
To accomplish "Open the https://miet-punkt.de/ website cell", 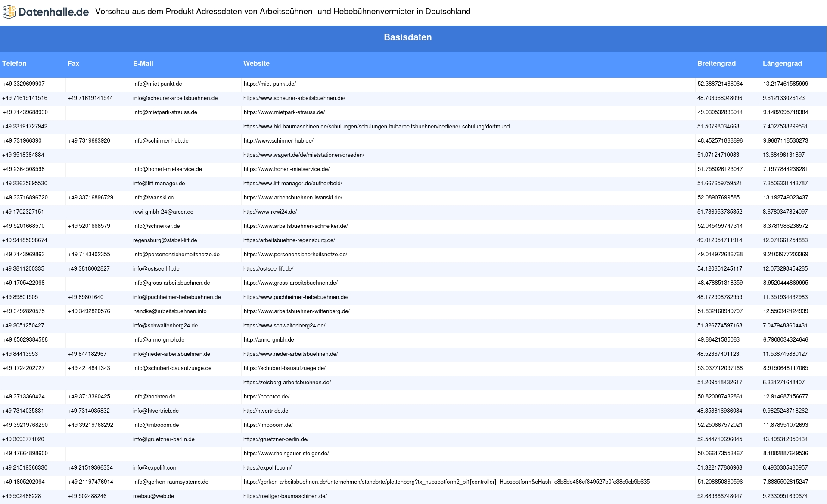I will point(270,84).
